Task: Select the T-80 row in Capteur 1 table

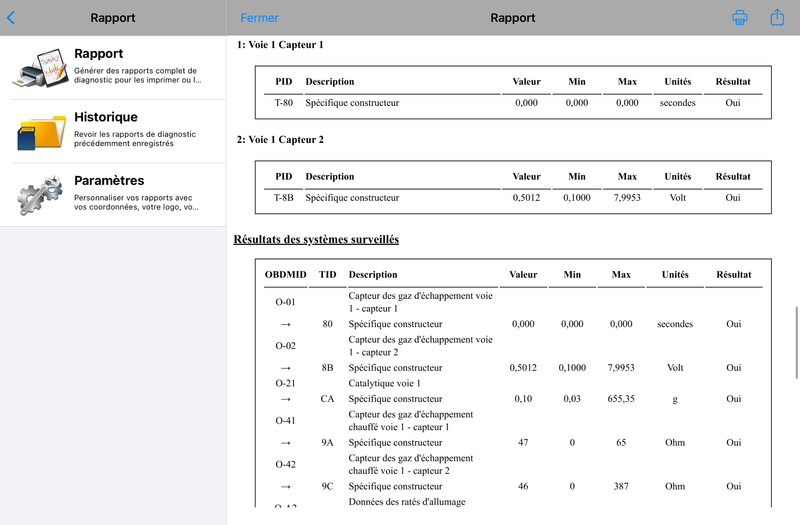Action: 513,103
